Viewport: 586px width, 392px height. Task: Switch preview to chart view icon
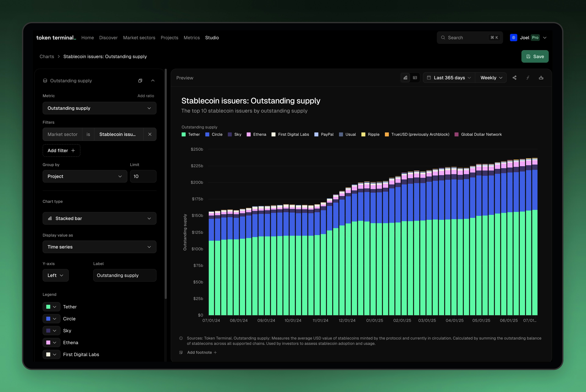[405, 78]
